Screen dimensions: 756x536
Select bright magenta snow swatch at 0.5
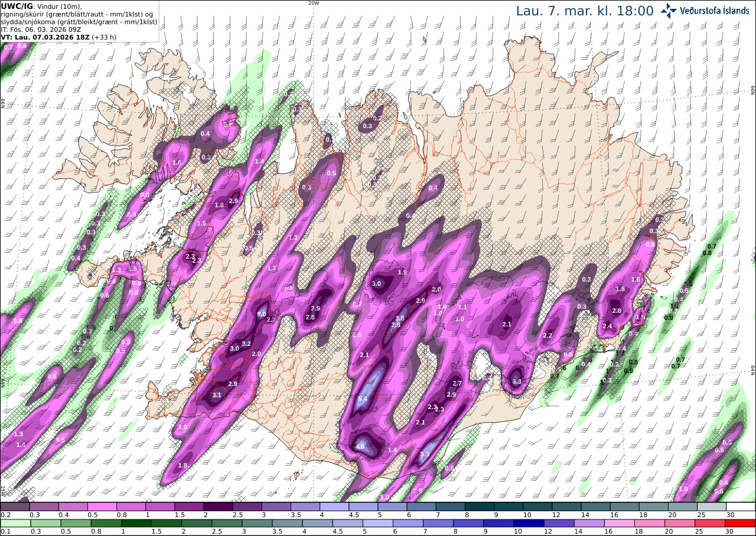102,506
